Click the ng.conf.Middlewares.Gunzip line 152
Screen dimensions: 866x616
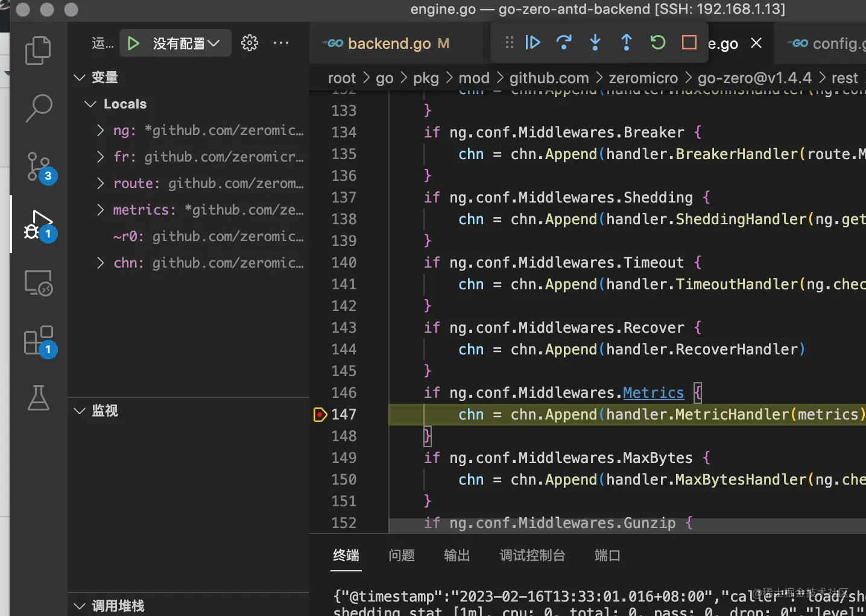558,523
